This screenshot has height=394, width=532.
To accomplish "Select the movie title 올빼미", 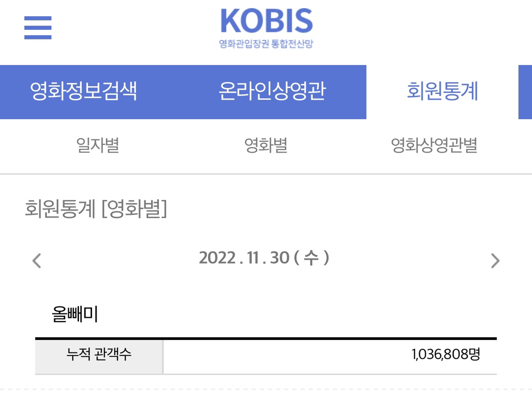I will pyautogui.click(x=75, y=314).
